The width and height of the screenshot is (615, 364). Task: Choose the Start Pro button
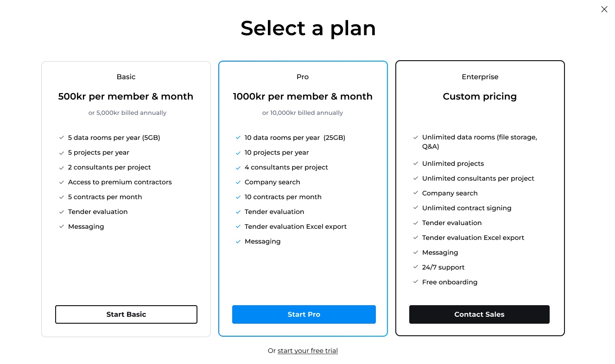pos(304,314)
